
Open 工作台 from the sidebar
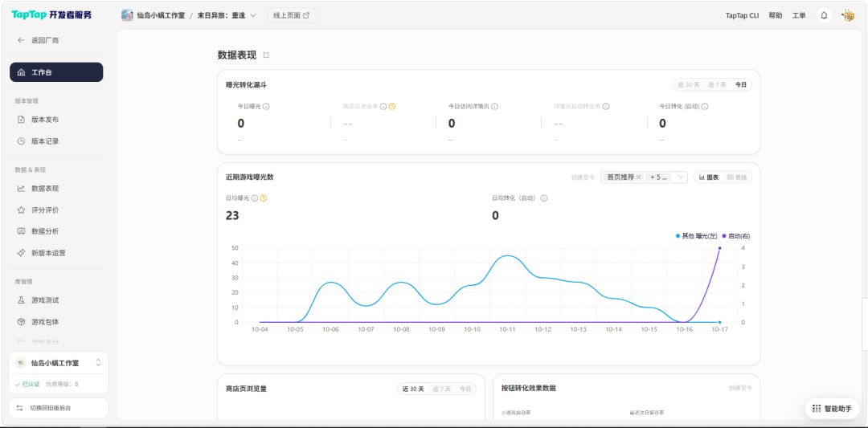pos(56,72)
